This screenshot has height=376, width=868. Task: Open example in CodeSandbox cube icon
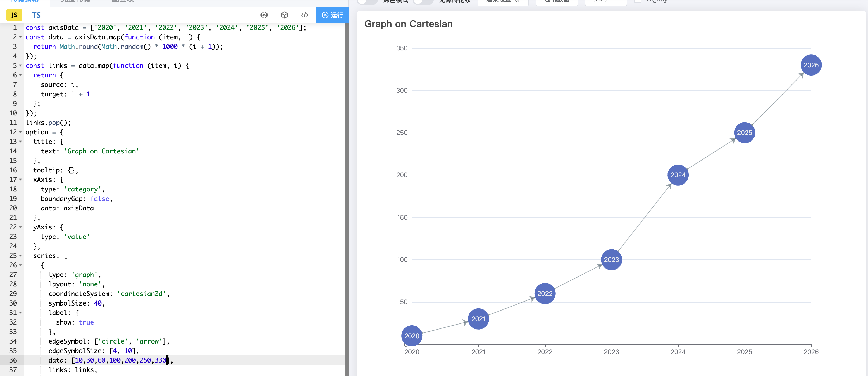coord(284,15)
